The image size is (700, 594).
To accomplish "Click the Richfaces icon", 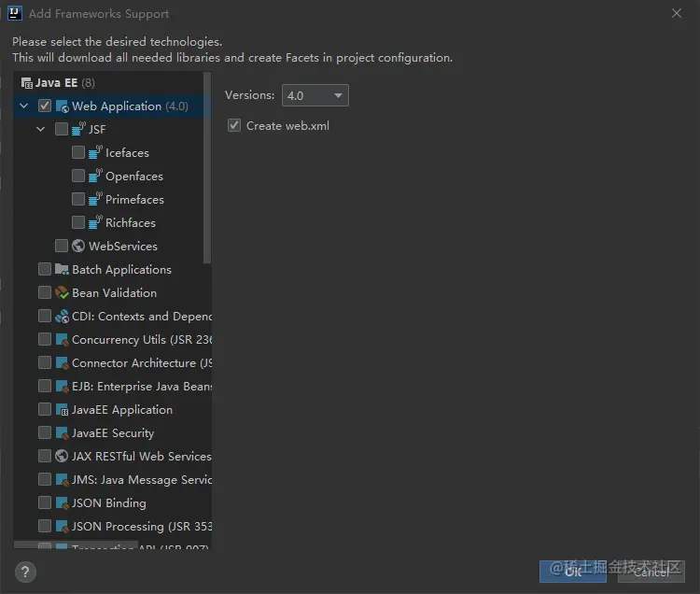I will coord(95,222).
